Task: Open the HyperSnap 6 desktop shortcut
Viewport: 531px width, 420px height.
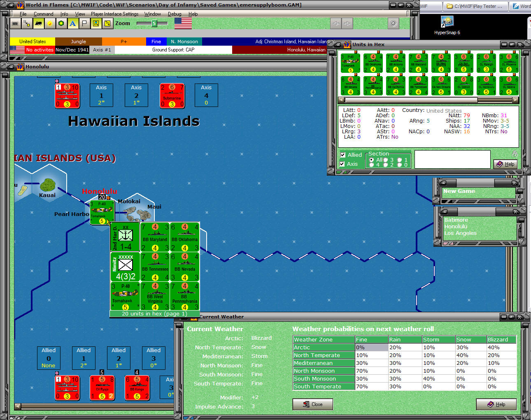Action: click(x=447, y=26)
